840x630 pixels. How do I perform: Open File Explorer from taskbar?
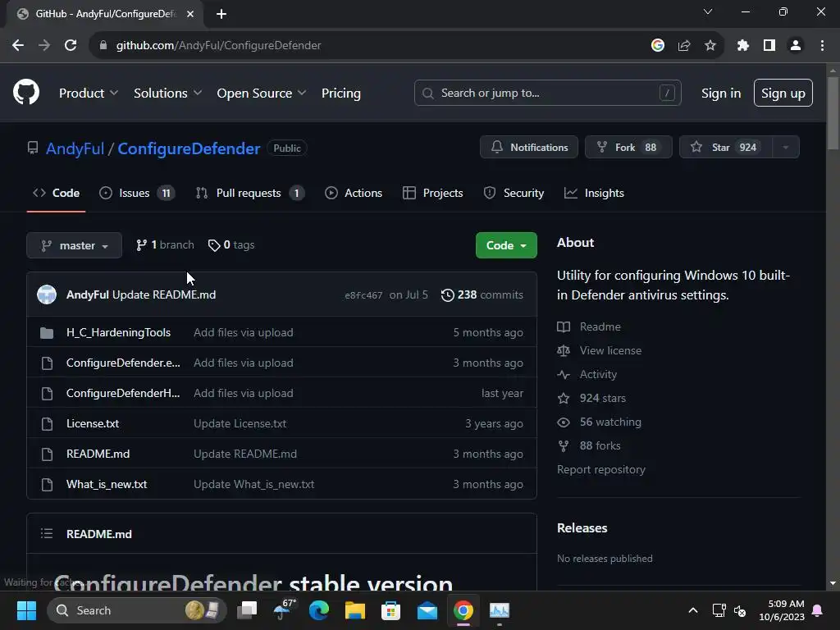[x=354, y=610]
